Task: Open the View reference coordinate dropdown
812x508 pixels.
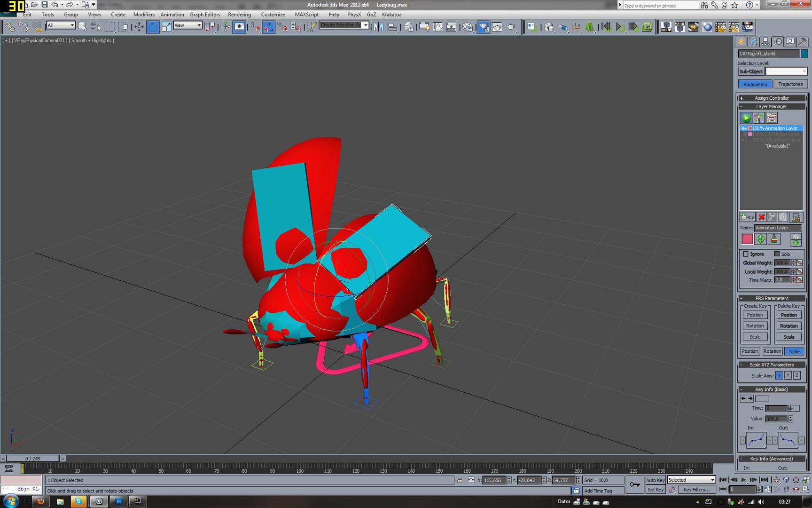Action: point(188,25)
